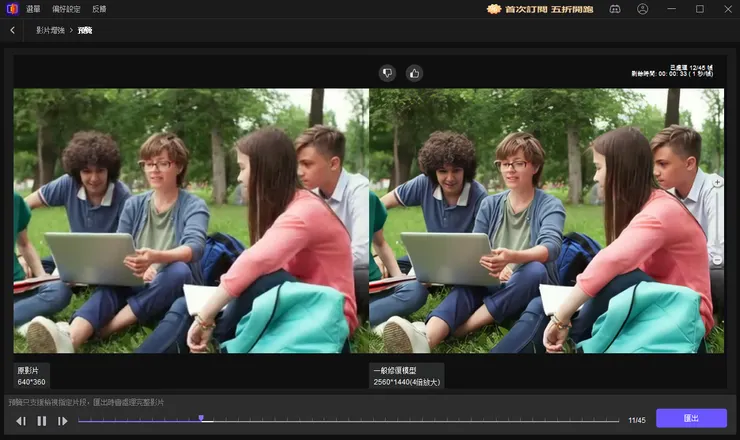Open the 偏好設定 menu
Image resolution: width=740 pixels, height=440 pixels.
(66, 9)
